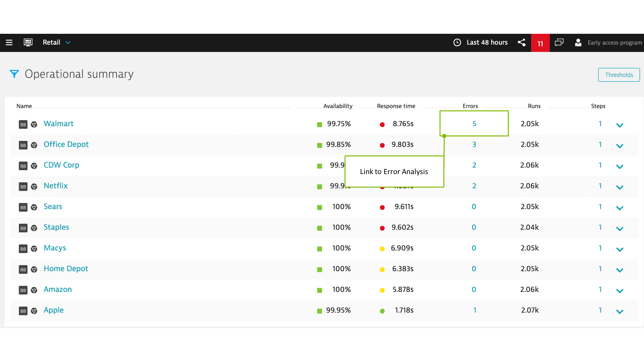Expand the Netflix row chevron
The width and height of the screenshot is (644, 362).
click(x=620, y=187)
